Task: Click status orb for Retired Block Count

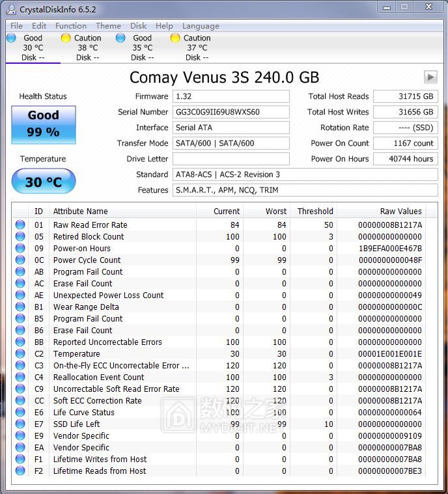Action: coord(20,236)
